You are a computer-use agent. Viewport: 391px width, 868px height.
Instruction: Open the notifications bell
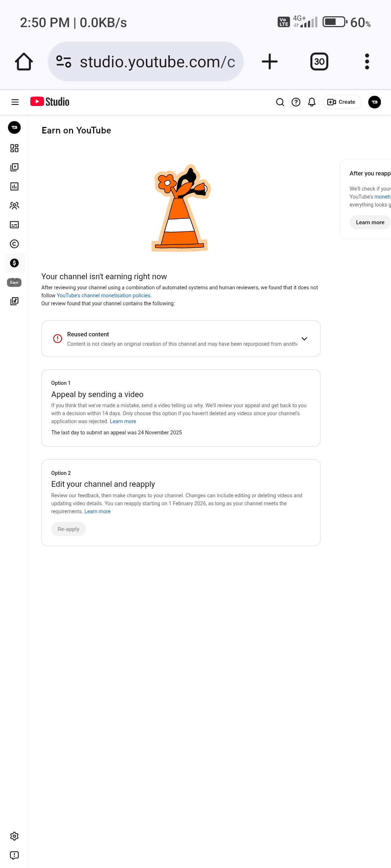[x=312, y=102]
